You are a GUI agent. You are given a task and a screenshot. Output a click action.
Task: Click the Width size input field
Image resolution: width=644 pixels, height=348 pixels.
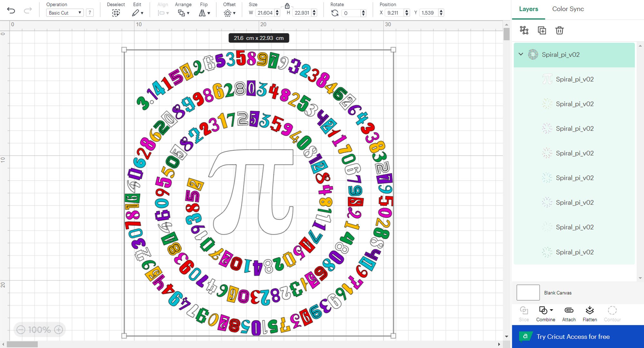(x=265, y=13)
